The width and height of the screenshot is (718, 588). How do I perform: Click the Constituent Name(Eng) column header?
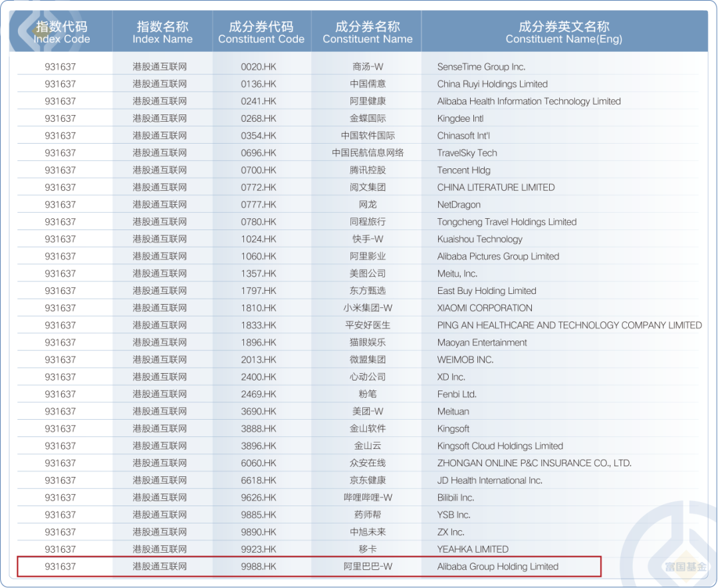tap(564, 32)
